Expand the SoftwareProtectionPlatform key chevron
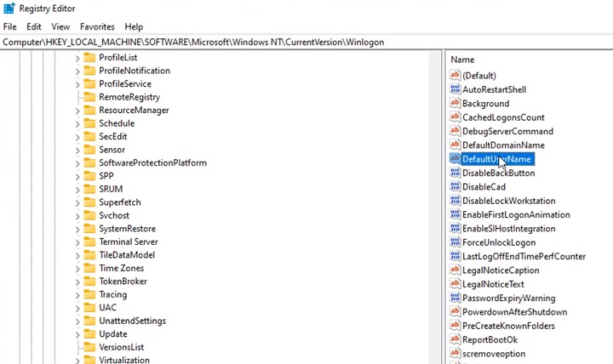 [x=77, y=163]
